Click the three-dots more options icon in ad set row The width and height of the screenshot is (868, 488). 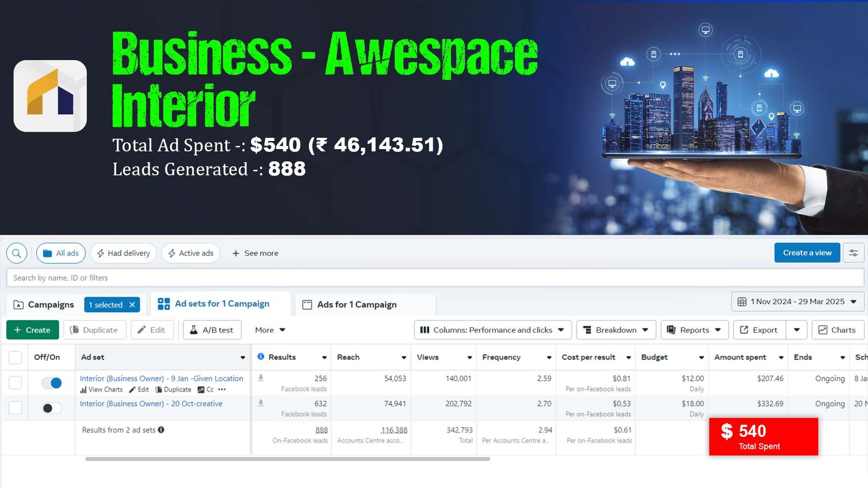click(222, 389)
